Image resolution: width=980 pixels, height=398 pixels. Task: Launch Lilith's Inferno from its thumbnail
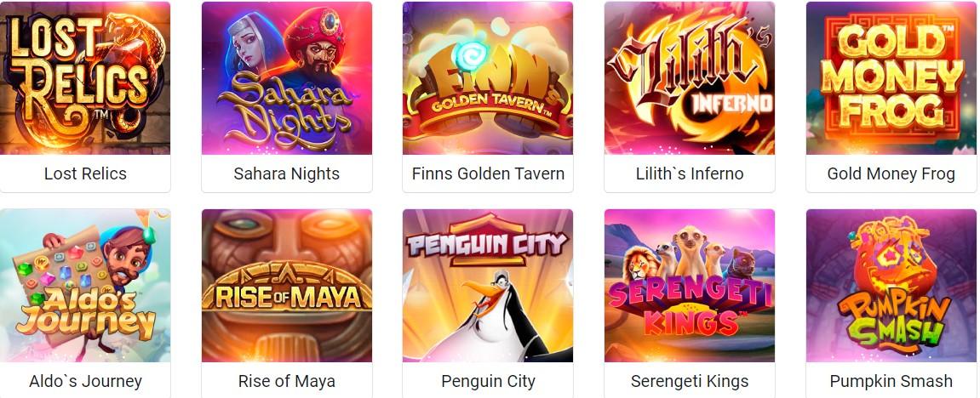tap(690, 78)
